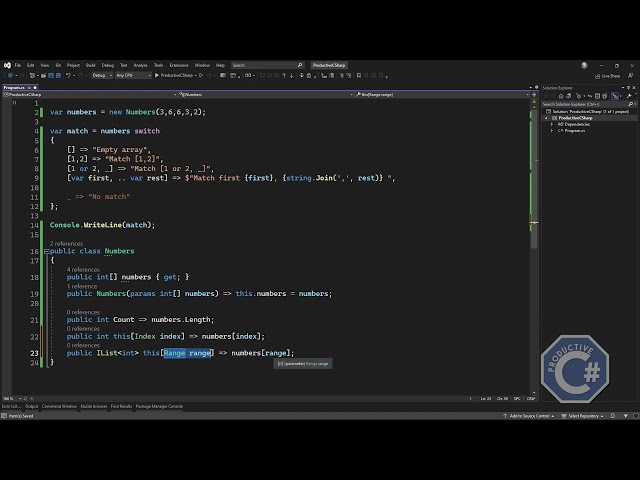Open the Command Window tab
This screenshot has width=640, height=480.
point(59,407)
